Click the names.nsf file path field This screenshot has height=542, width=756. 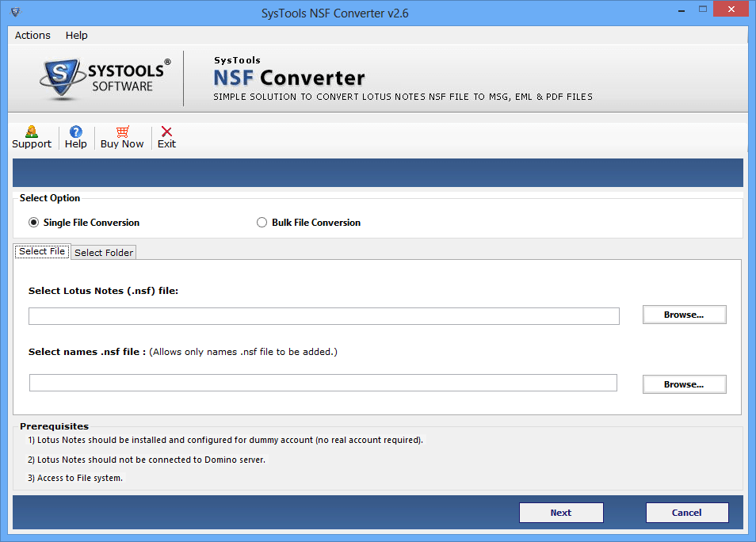pos(323,382)
